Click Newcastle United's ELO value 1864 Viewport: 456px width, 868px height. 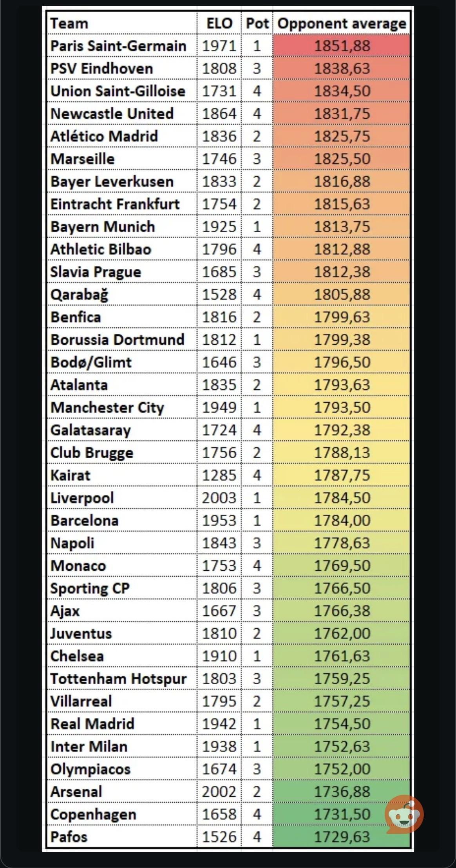219,114
